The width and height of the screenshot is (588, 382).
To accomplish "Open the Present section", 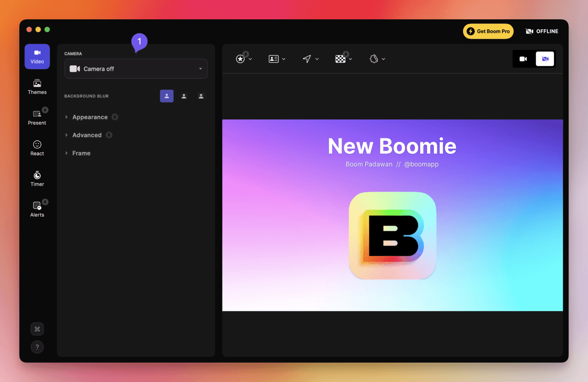I will pyautogui.click(x=37, y=118).
